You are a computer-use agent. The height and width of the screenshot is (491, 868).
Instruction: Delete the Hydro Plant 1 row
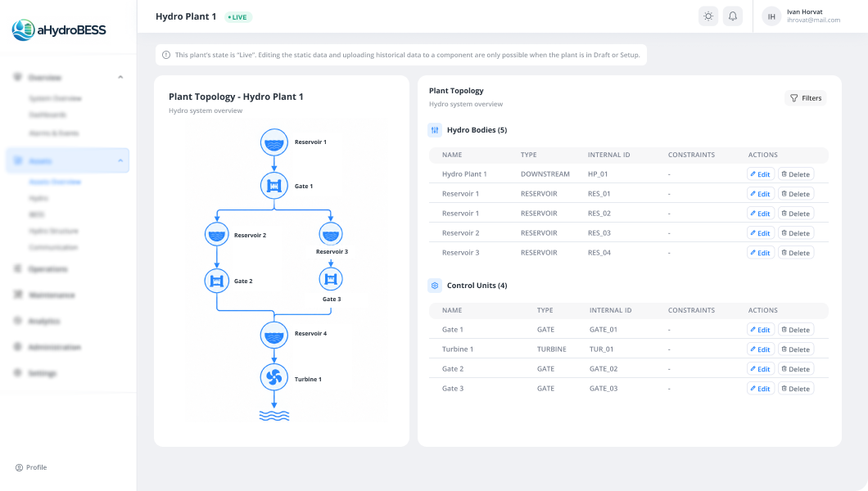[x=795, y=174]
